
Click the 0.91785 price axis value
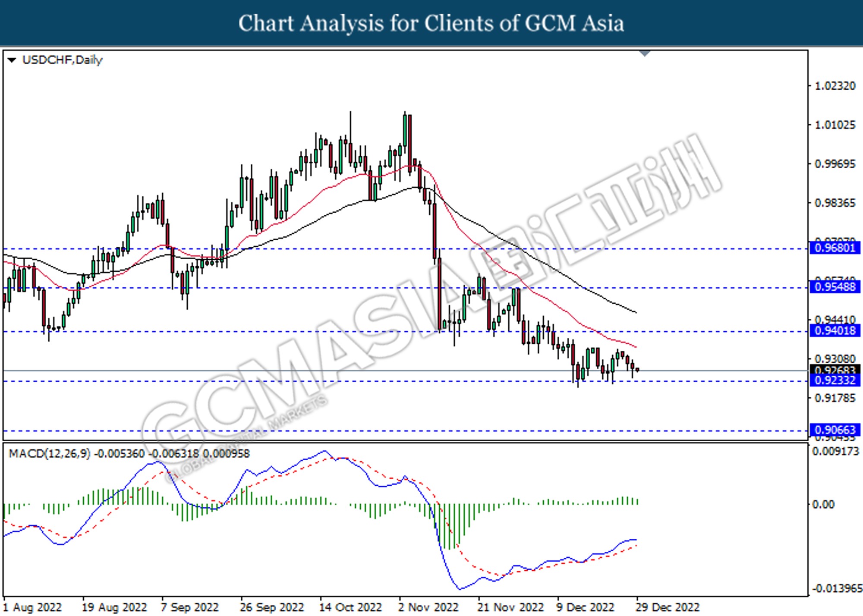point(835,398)
